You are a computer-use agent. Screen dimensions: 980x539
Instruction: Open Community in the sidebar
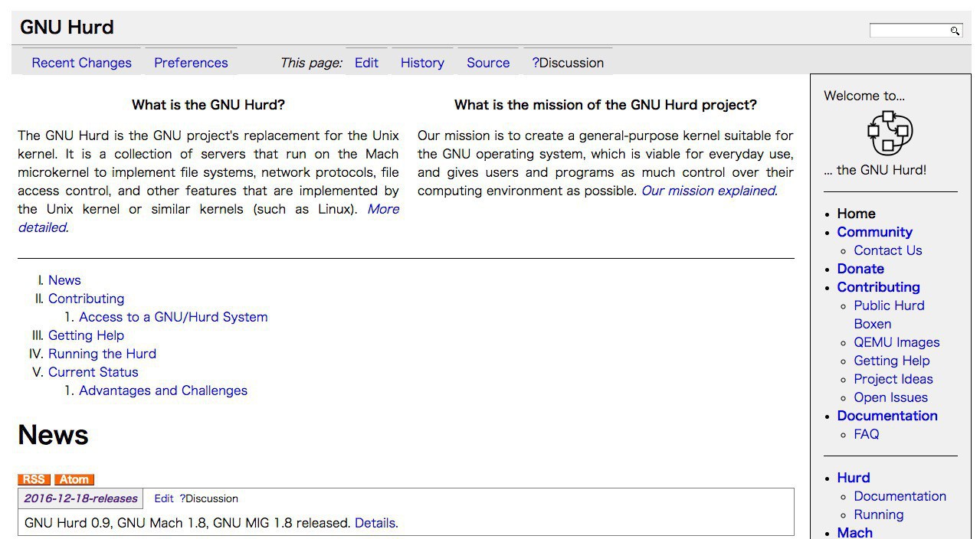(x=874, y=232)
